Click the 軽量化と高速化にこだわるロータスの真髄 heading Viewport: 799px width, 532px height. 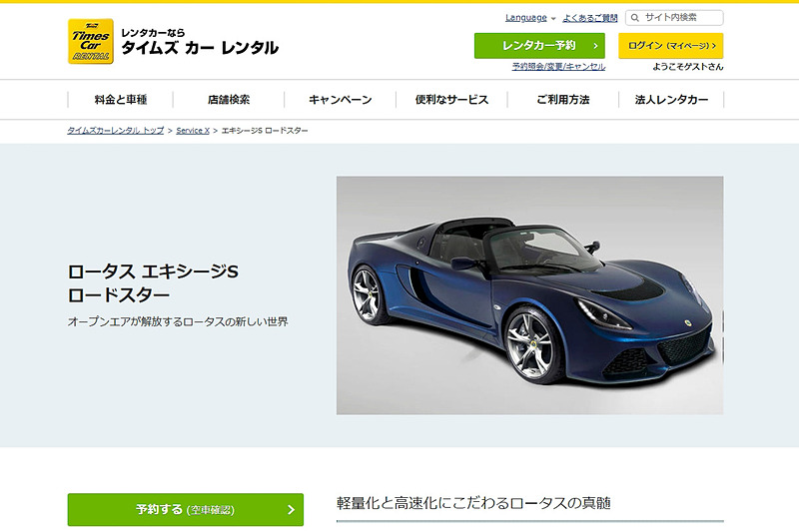(473, 503)
